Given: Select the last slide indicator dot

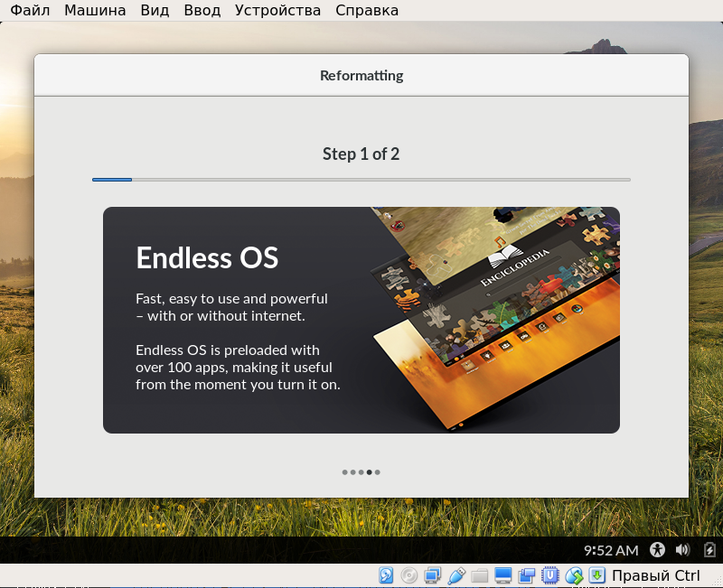Looking at the screenshot, I should point(378,472).
